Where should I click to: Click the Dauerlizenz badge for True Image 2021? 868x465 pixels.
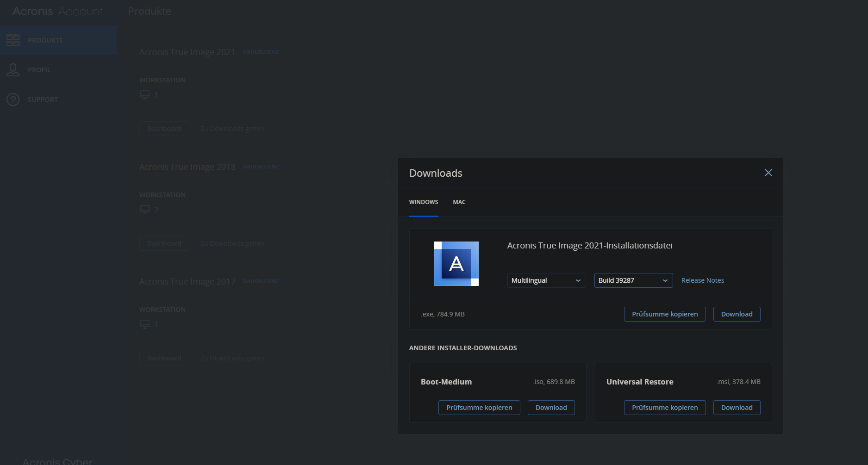(261, 52)
